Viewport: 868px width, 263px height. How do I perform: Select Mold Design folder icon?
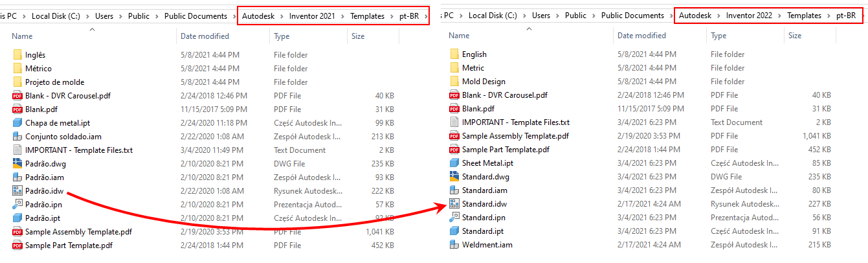[454, 82]
